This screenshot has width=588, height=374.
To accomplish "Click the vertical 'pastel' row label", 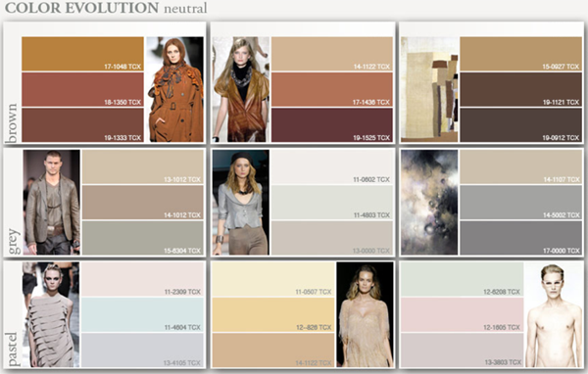I will coord(13,349).
